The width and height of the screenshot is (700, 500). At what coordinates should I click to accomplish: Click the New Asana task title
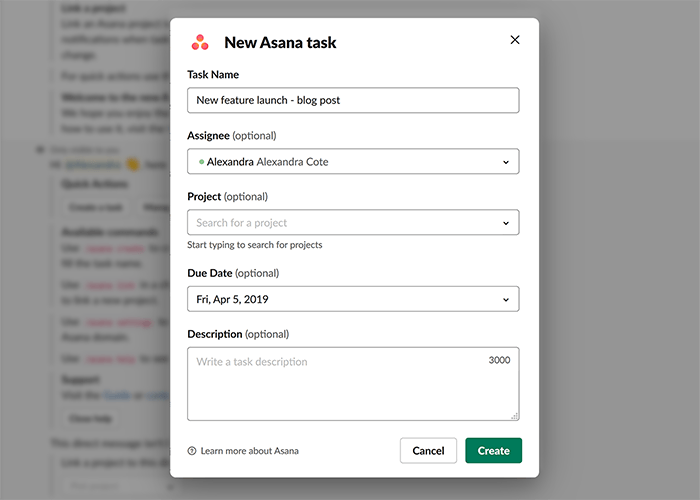(280, 42)
